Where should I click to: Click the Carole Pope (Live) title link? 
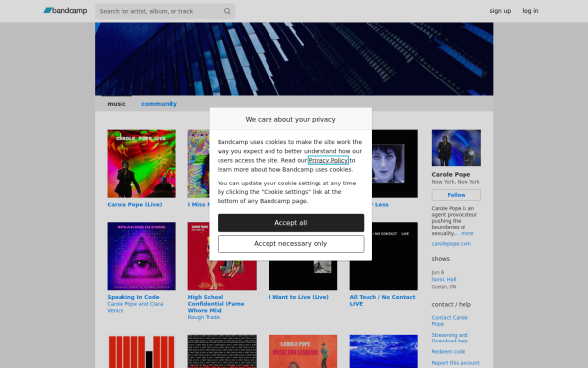click(x=134, y=205)
